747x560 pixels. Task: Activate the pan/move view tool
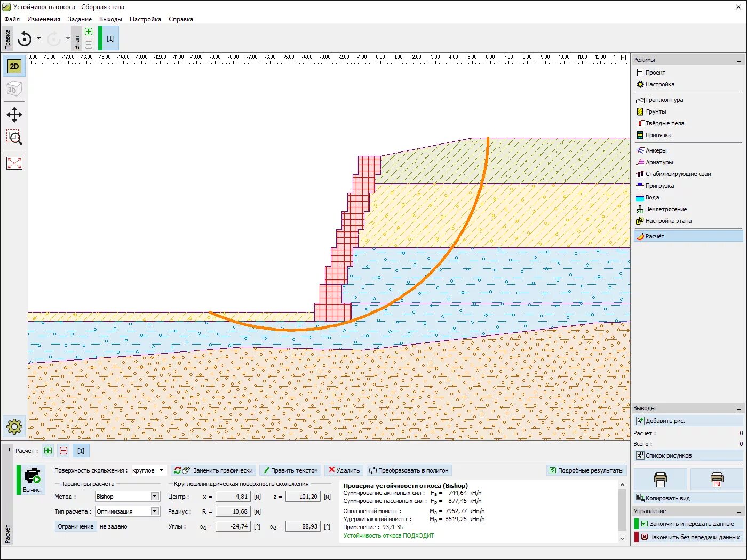[14, 115]
